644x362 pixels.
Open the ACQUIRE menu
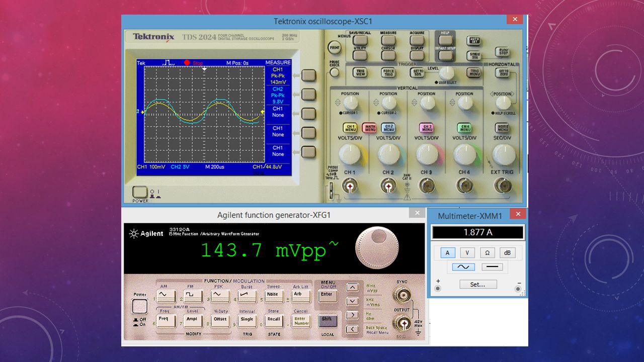click(x=417, y=40)
